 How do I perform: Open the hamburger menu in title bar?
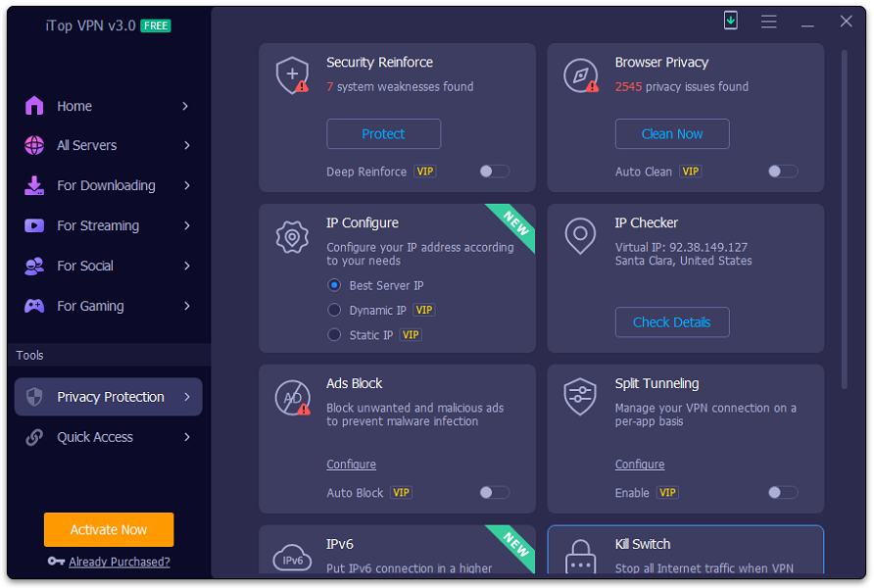coord(769,22)
